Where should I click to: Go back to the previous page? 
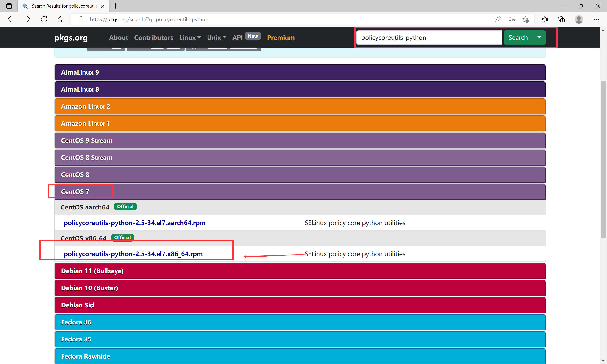click(11, 19)
